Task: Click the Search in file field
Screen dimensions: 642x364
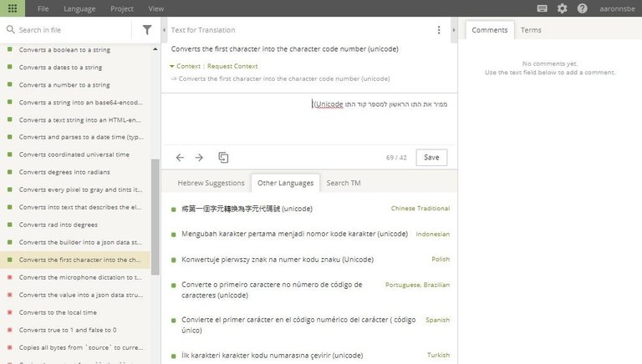Action: coord(71,30)
